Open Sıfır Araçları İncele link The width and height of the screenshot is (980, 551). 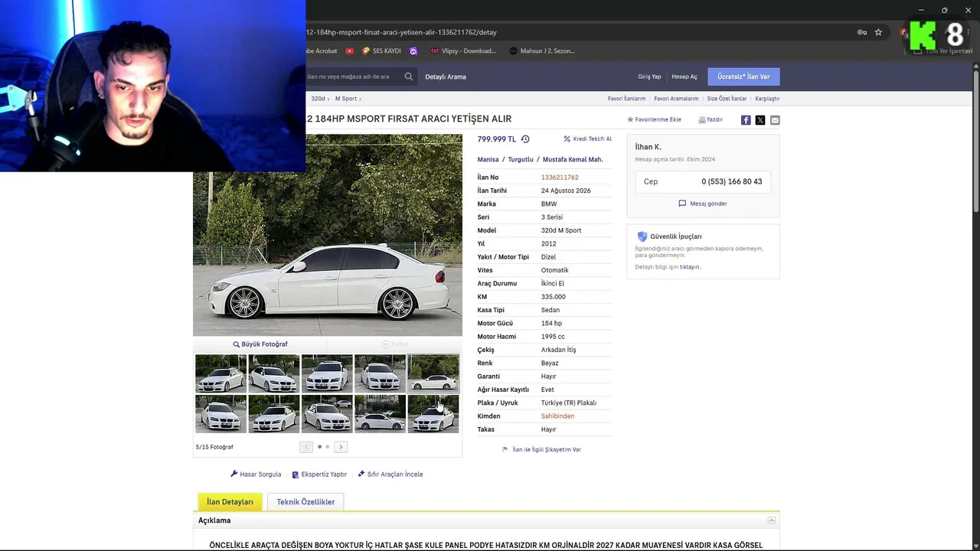pos(390,474)
